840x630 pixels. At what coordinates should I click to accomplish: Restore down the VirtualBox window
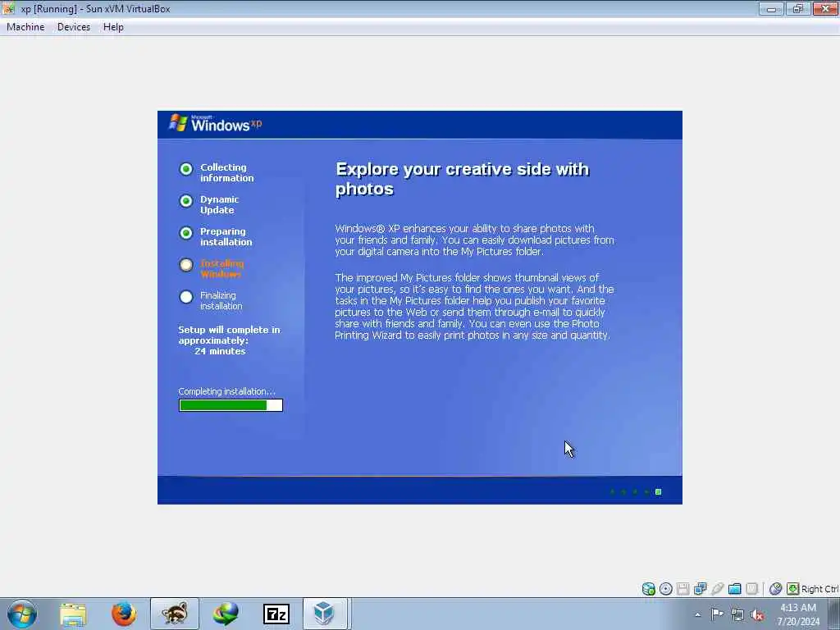798,8
